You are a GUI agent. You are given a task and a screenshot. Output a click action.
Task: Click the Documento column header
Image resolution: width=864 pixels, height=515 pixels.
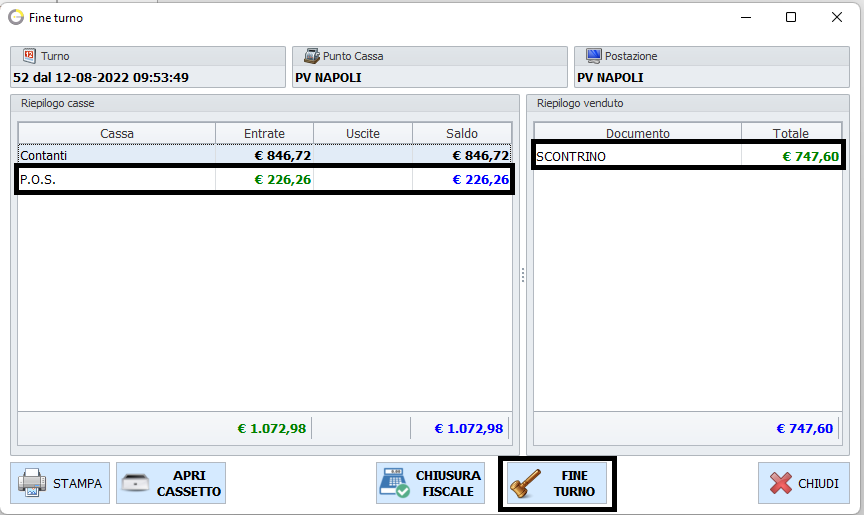tap(637, 133)
